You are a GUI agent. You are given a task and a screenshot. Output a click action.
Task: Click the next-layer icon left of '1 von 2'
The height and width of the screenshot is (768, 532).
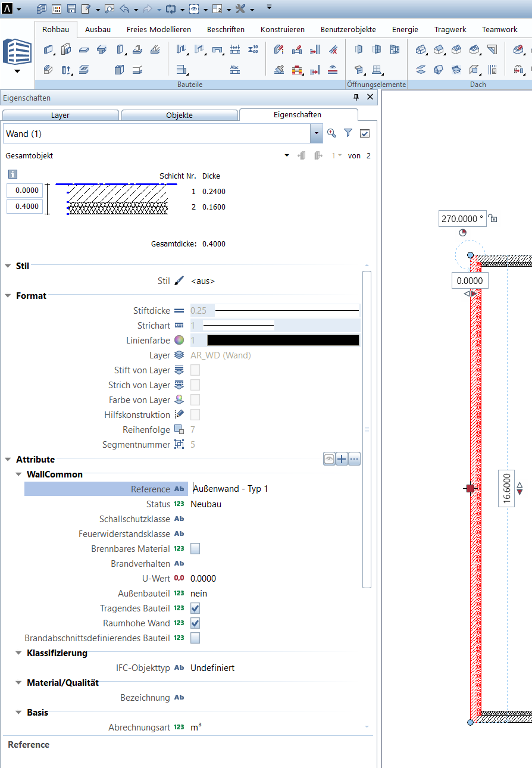318,156
